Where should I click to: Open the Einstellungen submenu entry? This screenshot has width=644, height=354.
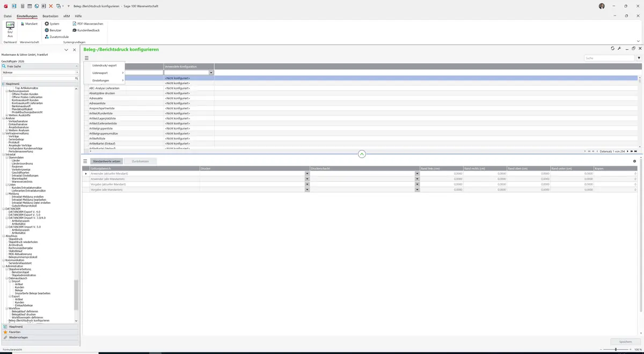click(x=104, y=80)
